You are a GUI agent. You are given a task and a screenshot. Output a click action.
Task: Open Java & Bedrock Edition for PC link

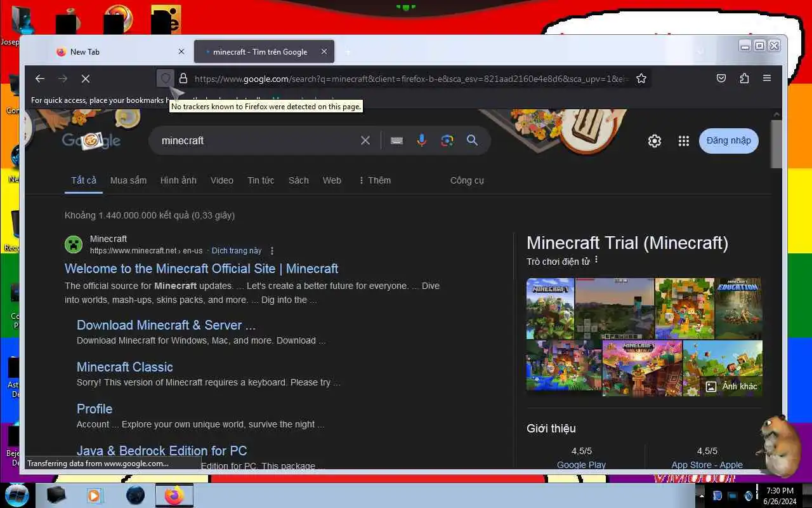click(x=162, y=451)
